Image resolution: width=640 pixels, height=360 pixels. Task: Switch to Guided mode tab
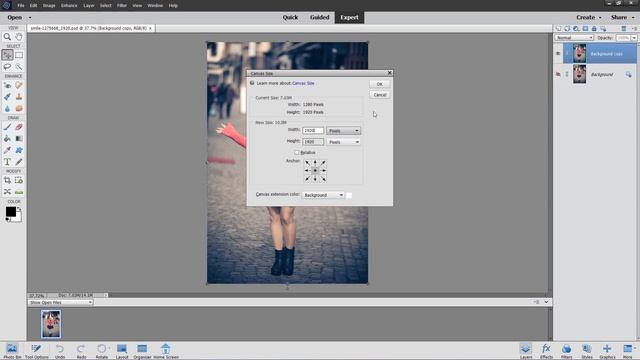click(x=319, y=17)
